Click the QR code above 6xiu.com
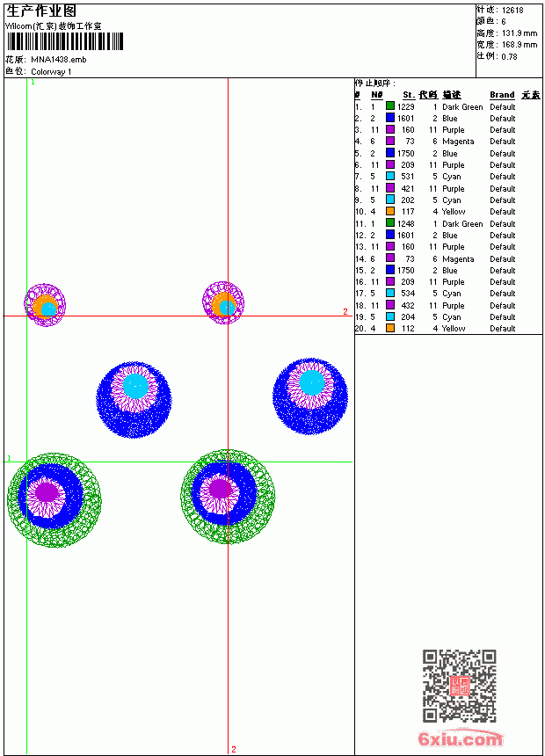The width and height of the screenshot is (545, 756). (460, 685)
